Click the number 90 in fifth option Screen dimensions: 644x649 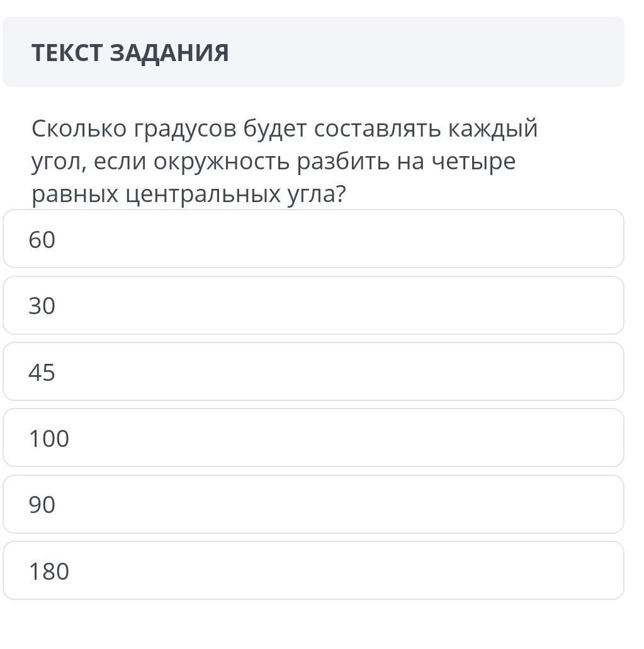coord(42,505)
